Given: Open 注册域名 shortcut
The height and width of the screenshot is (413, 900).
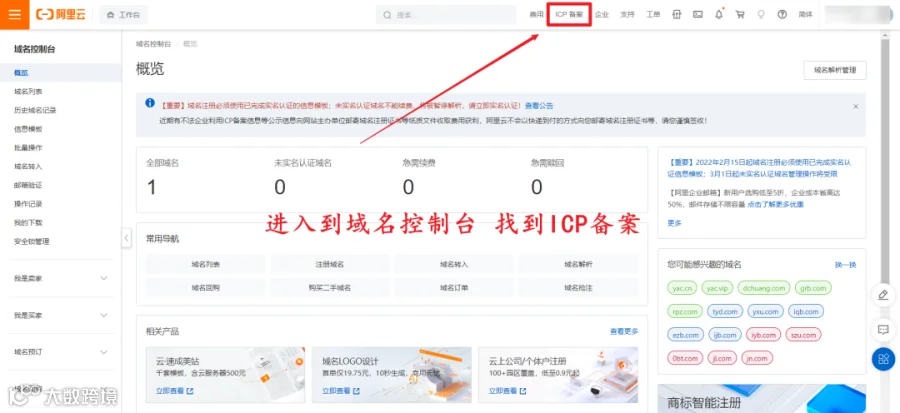Looking at the screenshot, I should [x=330, y=264].
